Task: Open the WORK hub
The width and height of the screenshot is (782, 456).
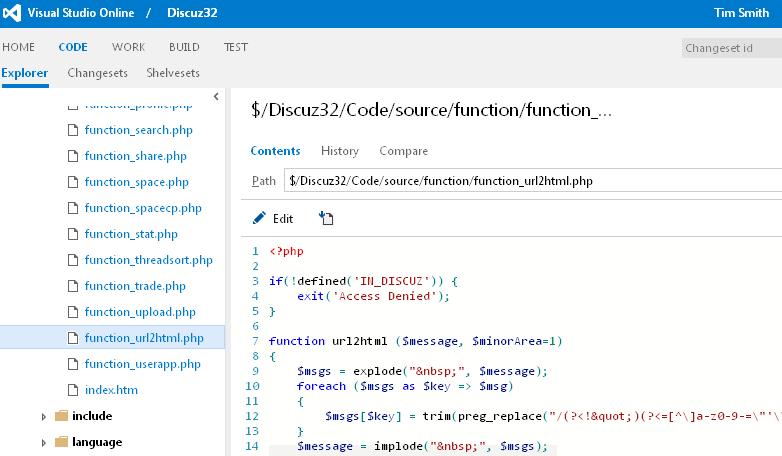Action: tap(128, 47)
